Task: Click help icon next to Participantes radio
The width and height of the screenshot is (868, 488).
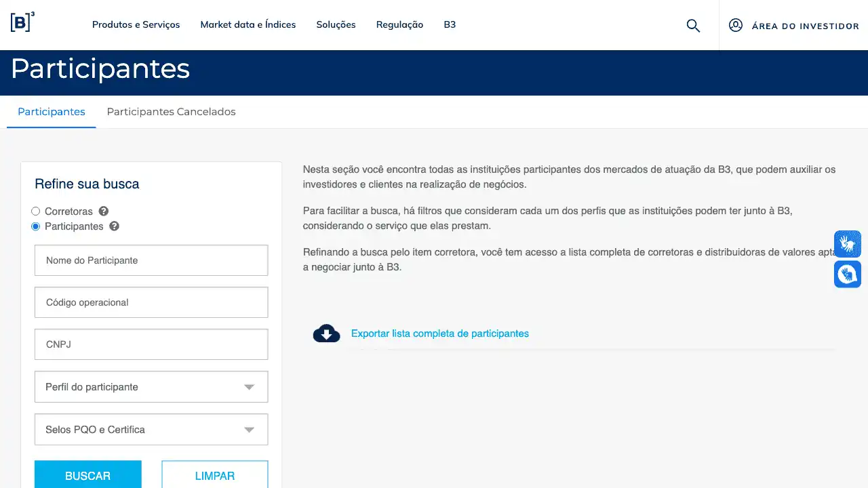Action: coord(115,226)
